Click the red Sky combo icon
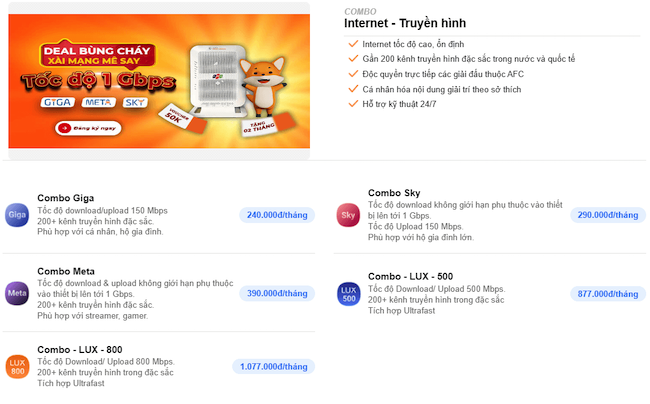 348,215
